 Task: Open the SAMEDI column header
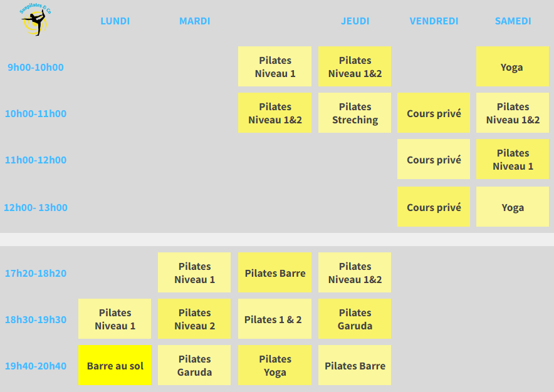coord(513,21)
